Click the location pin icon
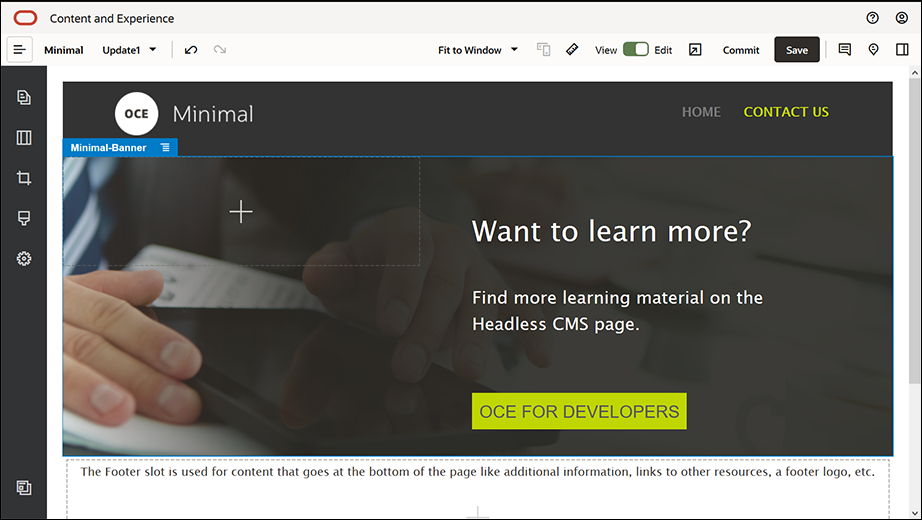The image size is (922, 520). coord(873,50)
